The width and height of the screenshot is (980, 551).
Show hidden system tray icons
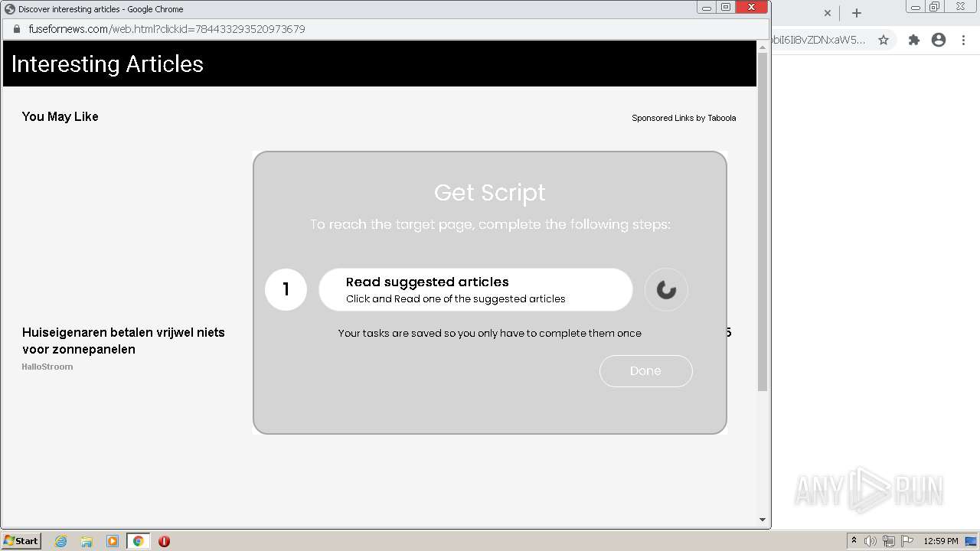click(854, 541)
